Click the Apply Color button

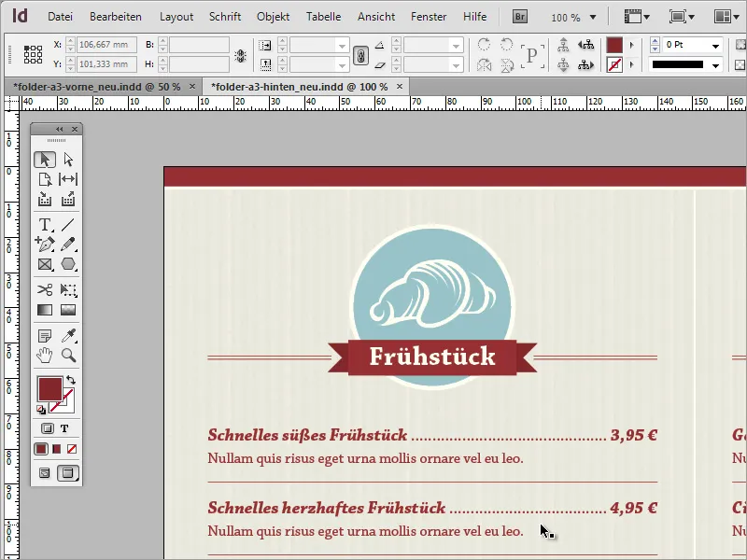tap(41, 449)
